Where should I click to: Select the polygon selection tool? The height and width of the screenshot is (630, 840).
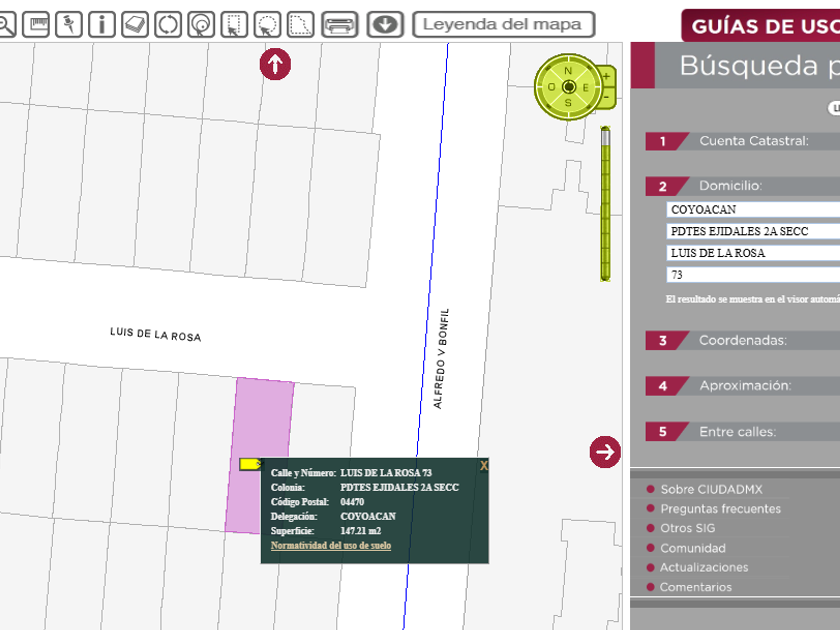pos(301,24)
